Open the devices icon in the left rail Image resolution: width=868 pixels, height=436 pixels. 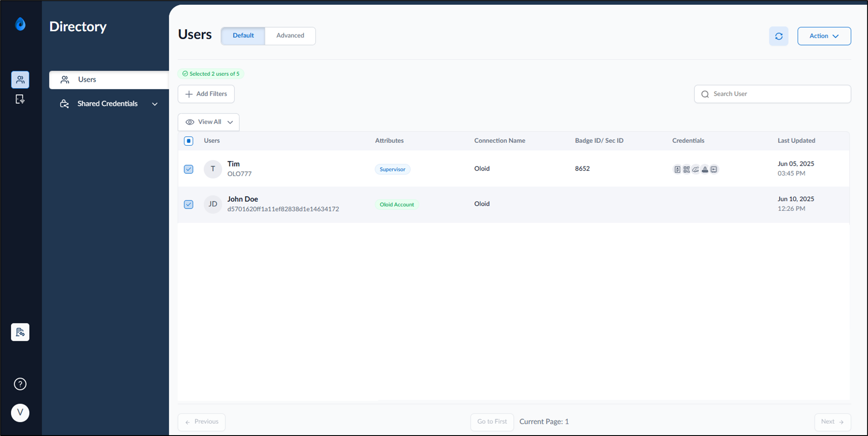pos(20,100)
